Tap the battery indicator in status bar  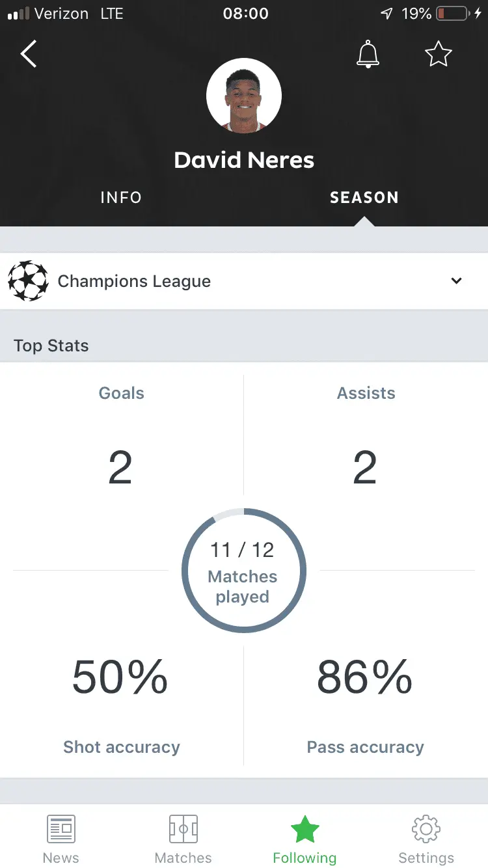(x=453, y=14)
